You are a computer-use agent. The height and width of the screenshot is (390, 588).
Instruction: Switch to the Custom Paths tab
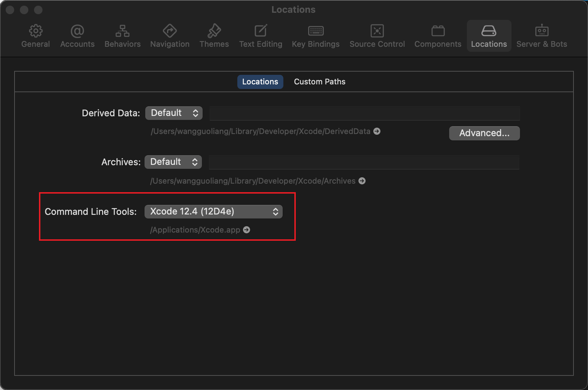(x=319, y=82)
